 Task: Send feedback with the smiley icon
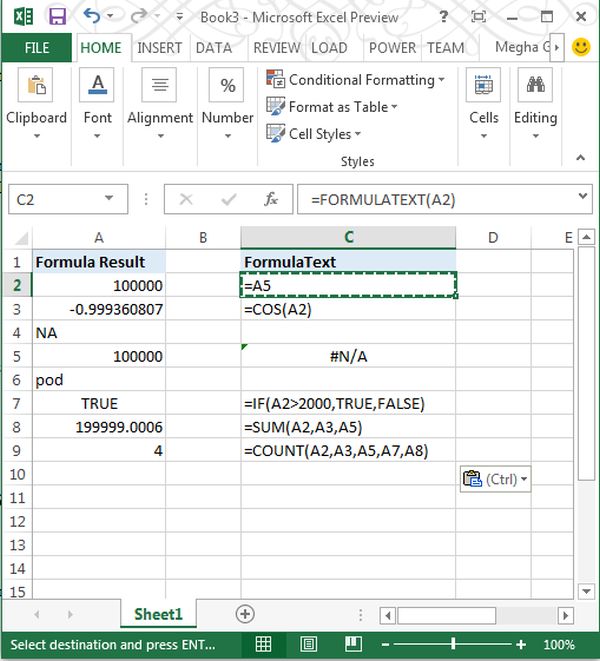(581, 47)
